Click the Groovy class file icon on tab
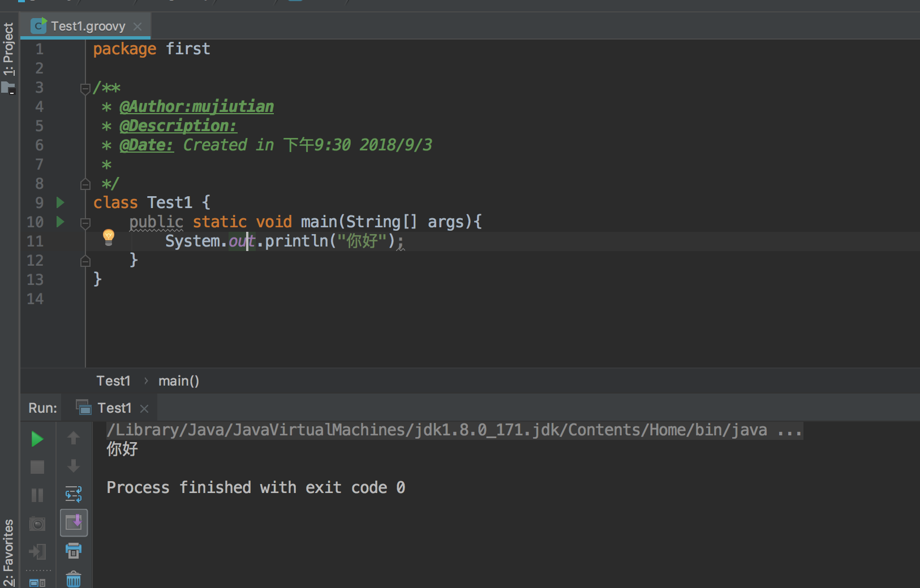This screenshot has height=588, width=920. pyautogui.click(x=38, y=25)
